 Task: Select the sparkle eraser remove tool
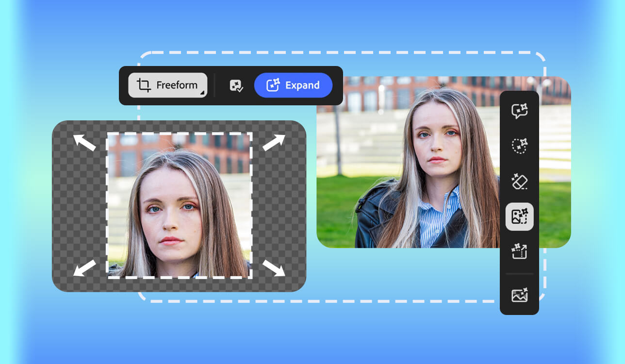pos(520,181)
